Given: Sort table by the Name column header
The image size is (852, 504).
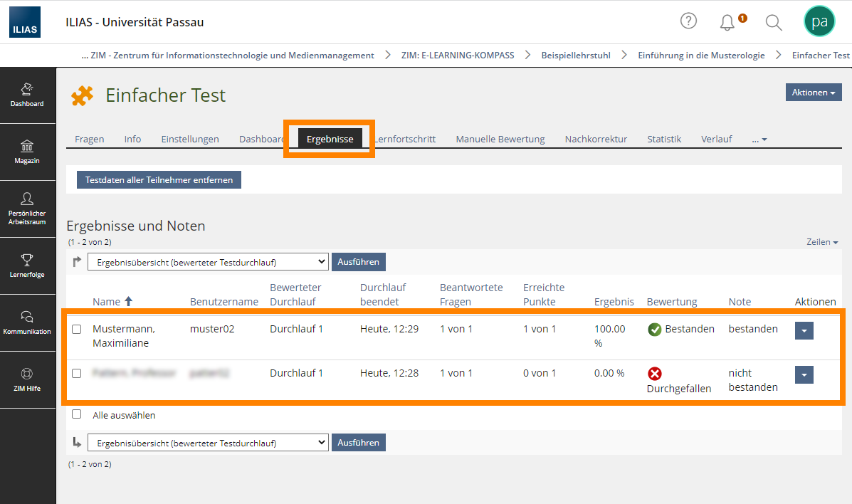Looking at the screenshot, I should (107, 302).
